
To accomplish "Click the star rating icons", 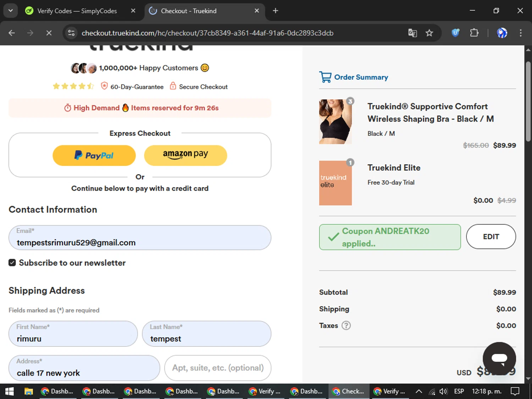I will 73,86.
